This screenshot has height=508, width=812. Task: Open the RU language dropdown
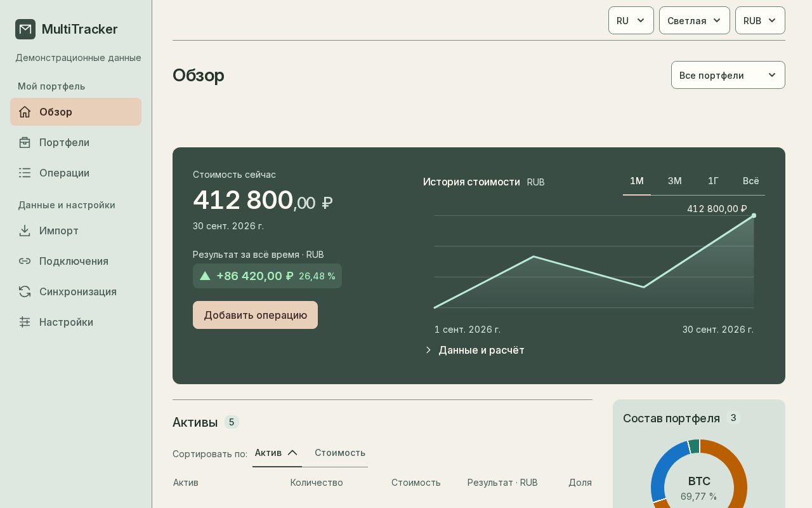pyautogui.click(x=631, y=20)
